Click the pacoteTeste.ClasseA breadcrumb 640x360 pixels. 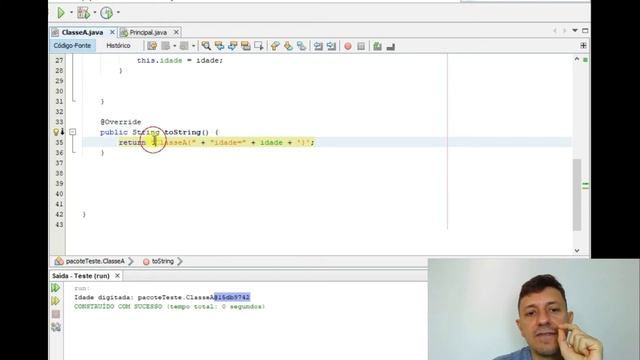click(95, 261)
